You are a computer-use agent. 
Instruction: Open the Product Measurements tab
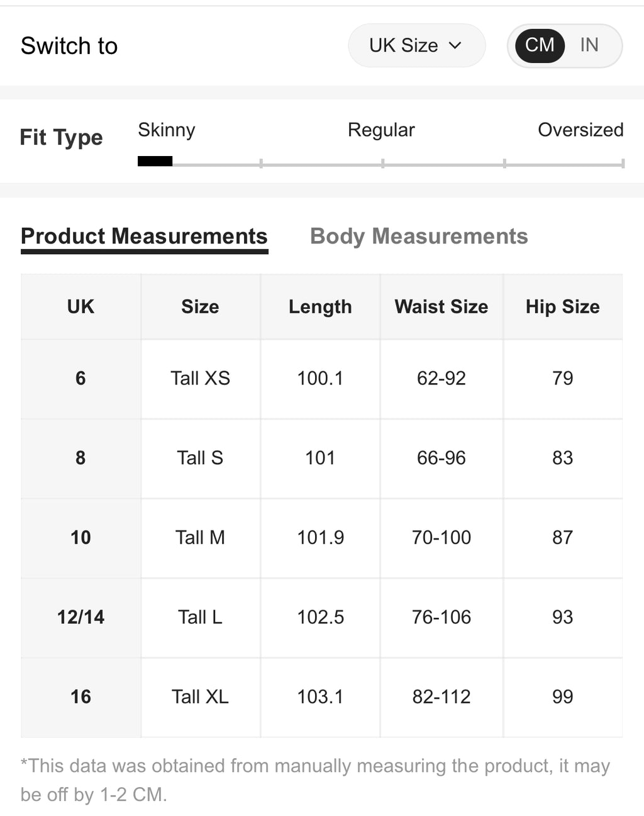click(x=144, y=236)
